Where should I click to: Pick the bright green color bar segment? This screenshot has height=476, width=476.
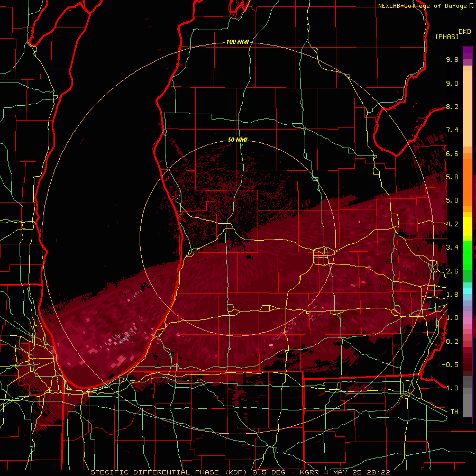tap(467, 254)
